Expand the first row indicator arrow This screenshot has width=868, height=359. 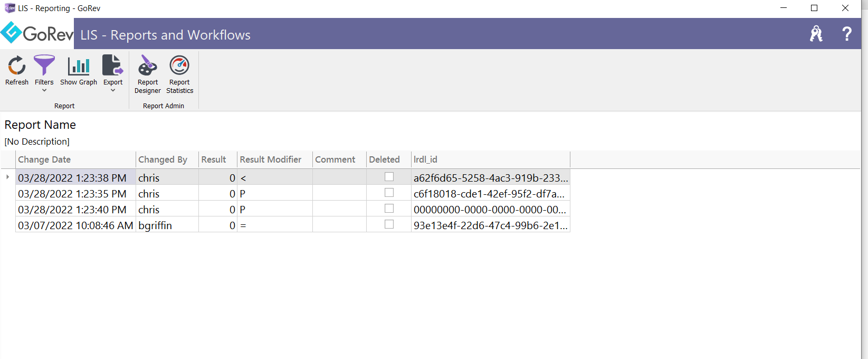click(x=7, y=177)
